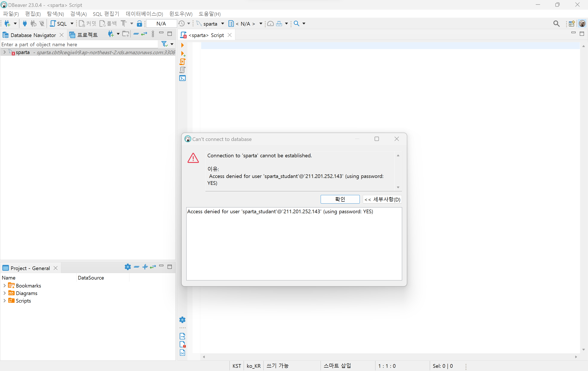The image size is (588, 371).
Task: Toggle the variables panel {x} icon
Action: (x=182, y=352)
